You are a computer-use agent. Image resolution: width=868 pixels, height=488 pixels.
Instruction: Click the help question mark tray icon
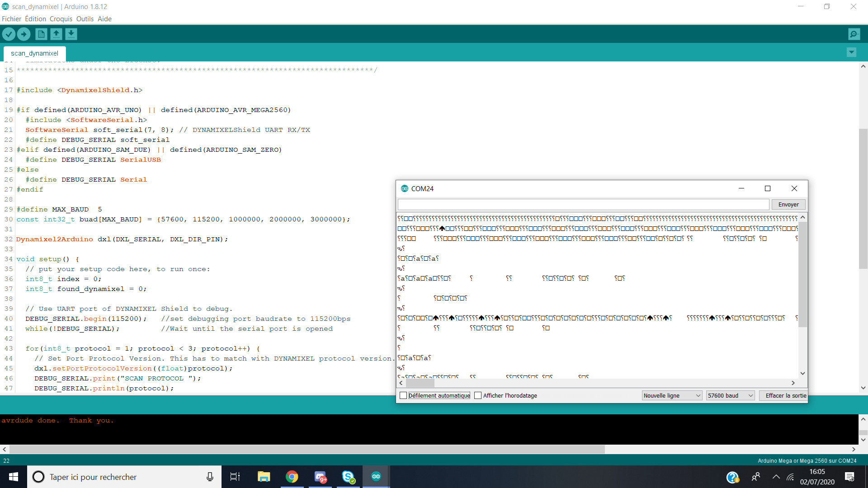[732, 477]
